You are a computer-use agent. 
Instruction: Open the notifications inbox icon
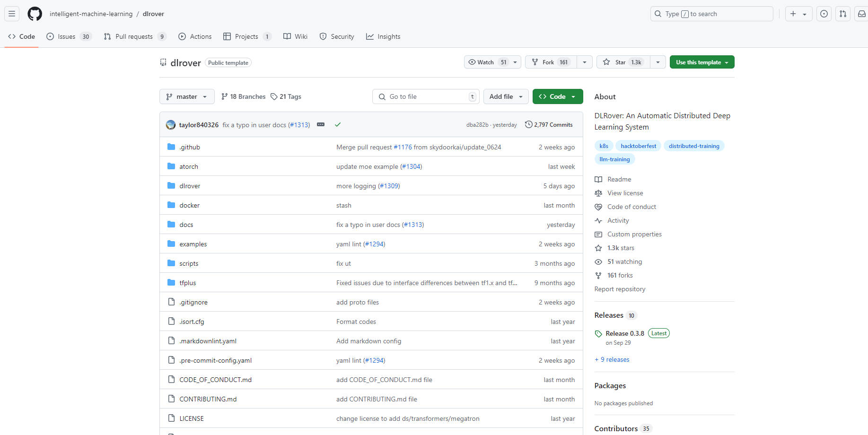861,14
